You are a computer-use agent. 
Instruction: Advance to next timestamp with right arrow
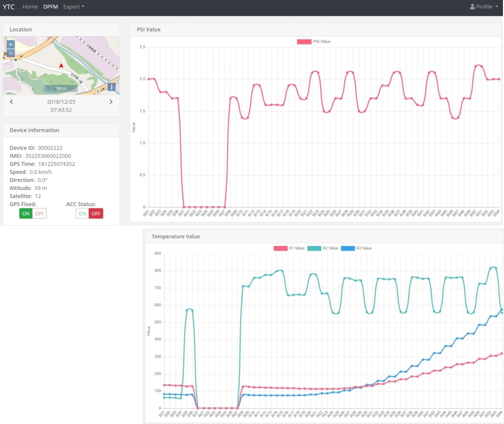click(111, 102)
